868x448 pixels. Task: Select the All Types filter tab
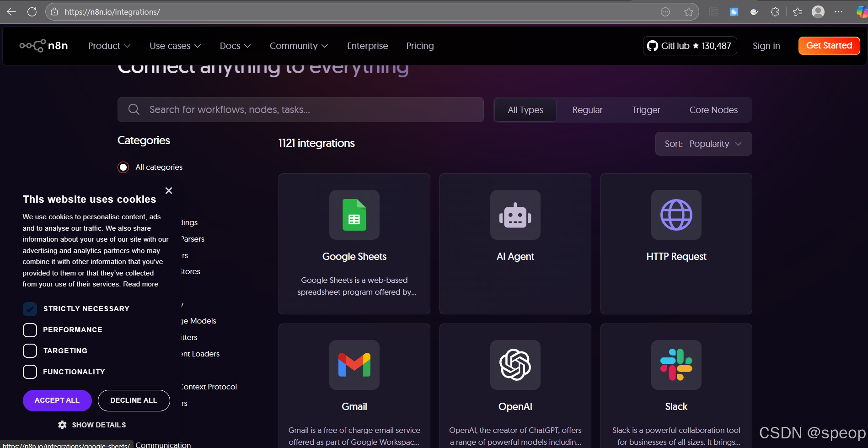coord(525,110)
